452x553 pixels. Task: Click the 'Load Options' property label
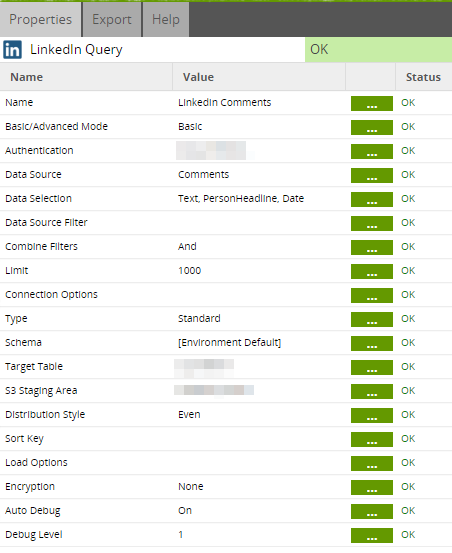tap(36, 463)
